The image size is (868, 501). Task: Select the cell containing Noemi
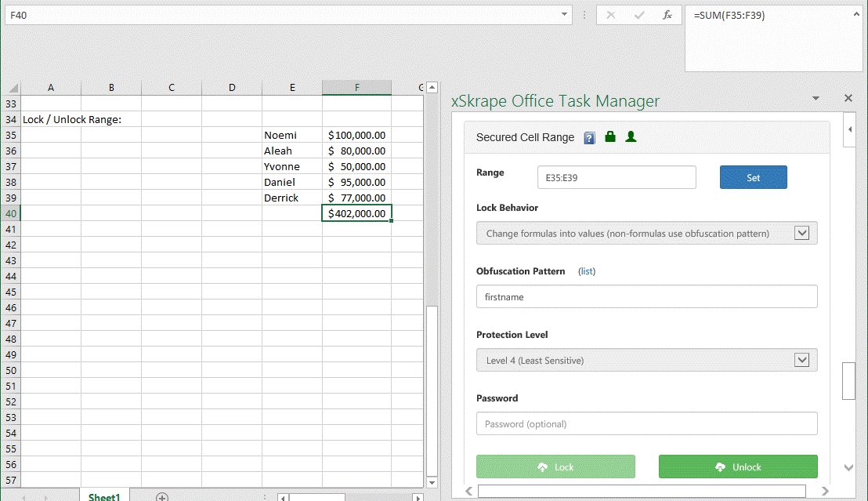pos(292,135)
